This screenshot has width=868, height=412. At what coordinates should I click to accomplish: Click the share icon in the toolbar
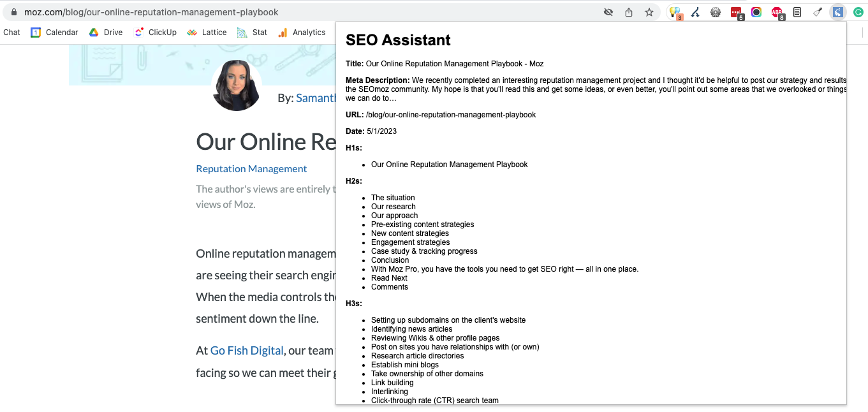[x=628, y=11]
